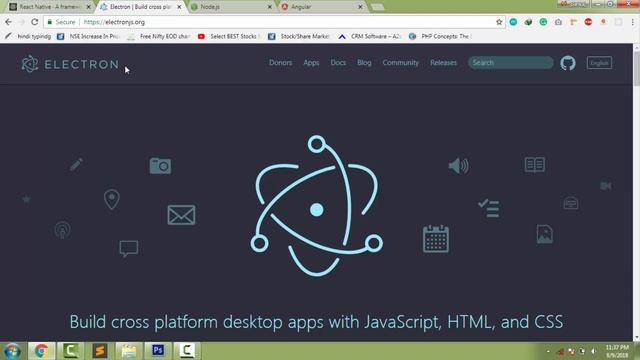Reload the page with refresh icon
The height and width of the screenshot is (360, 640).
pyautogui.click(x=35, y=22)
